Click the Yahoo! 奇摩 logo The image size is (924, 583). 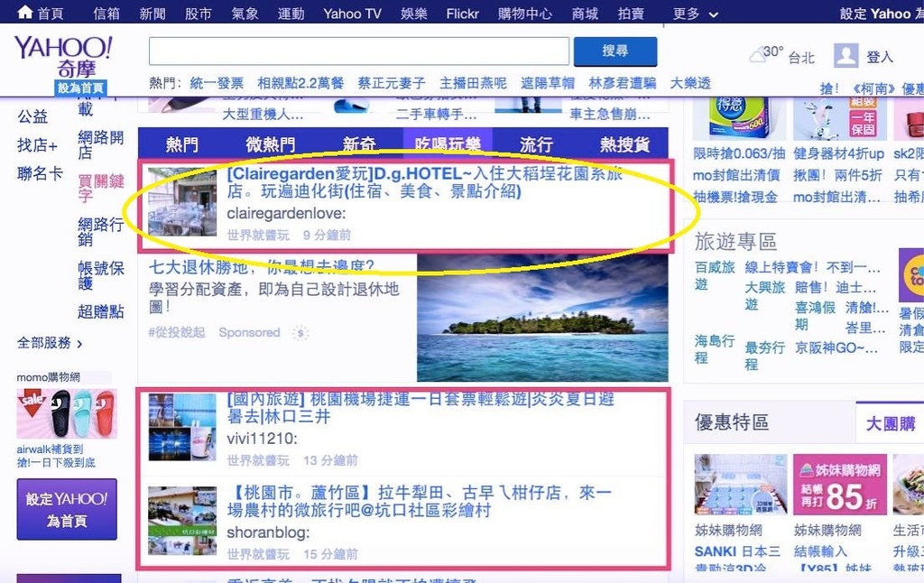click(x=63, y=57)
